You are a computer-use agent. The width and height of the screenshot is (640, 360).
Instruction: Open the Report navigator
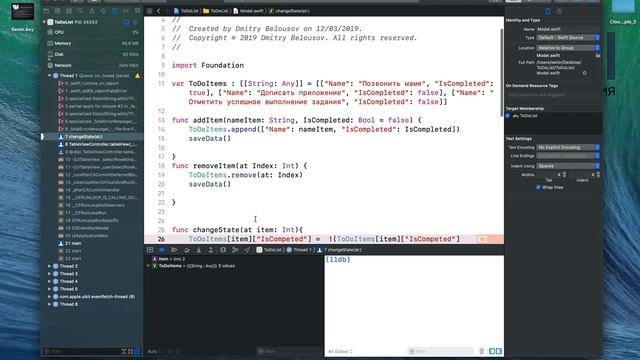point(137,11)
